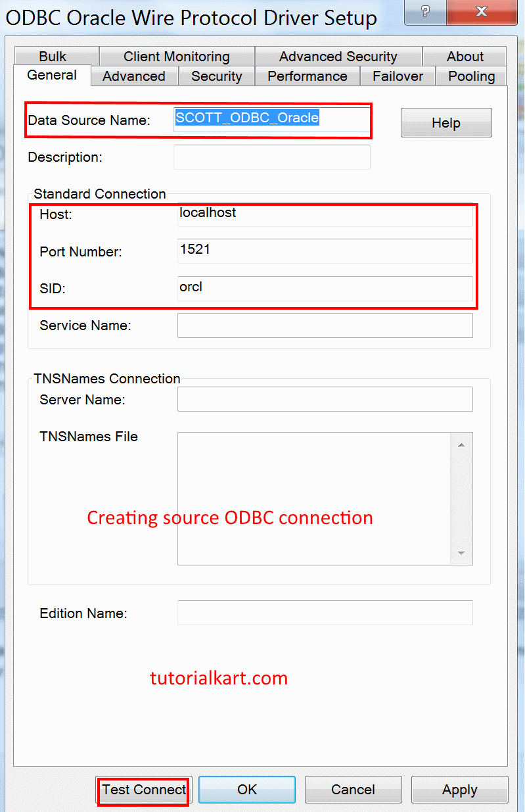Click into the Description input field
Screen dimensions: 525x812
coord(272,157)
